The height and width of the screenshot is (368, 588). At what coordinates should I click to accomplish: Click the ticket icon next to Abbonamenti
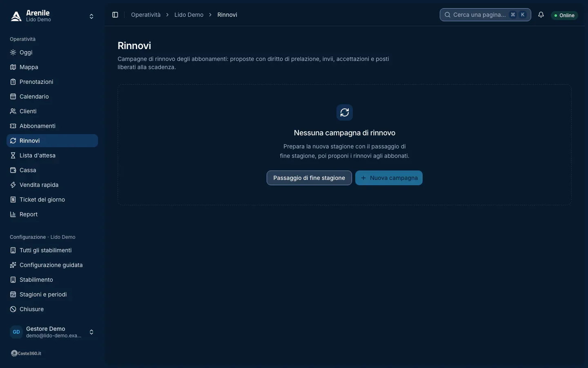click(13, 126)
